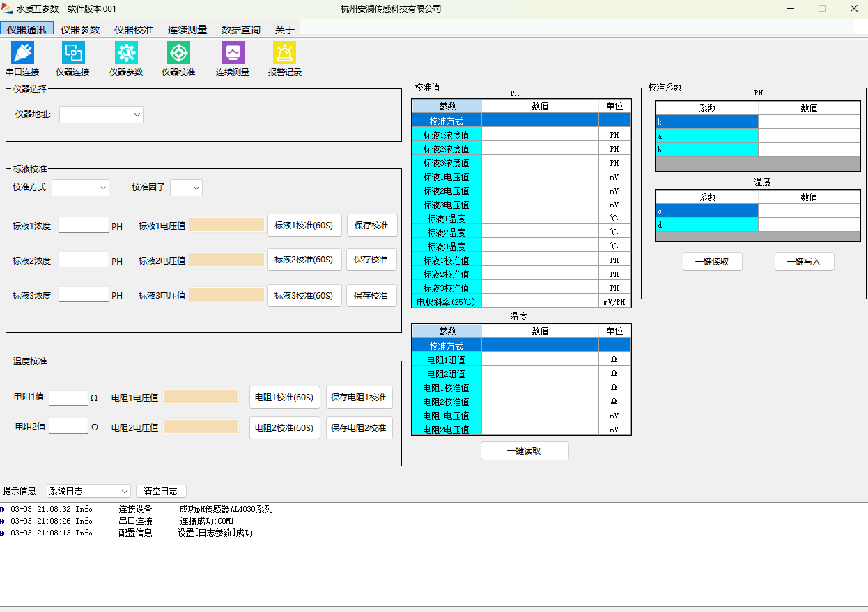This screenshot has width=868, height=612.
Task: Click the 串口连接 plug icon
Action: pos(22,53)
